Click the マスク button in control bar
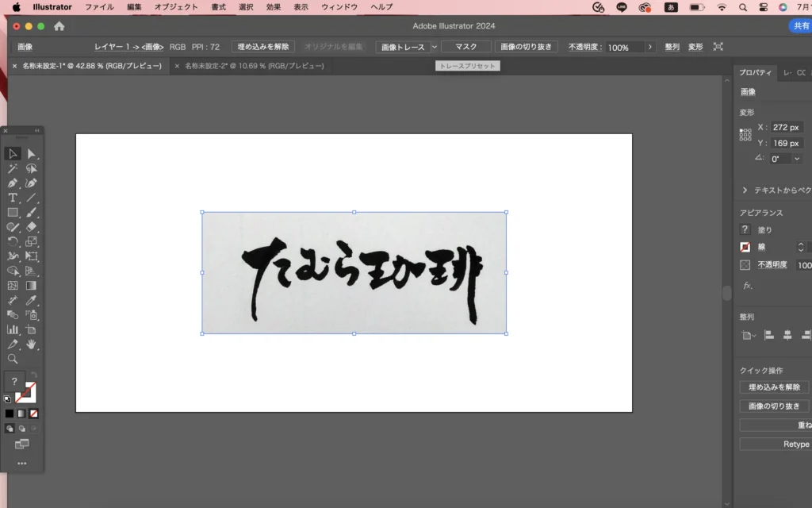The image size is (812, 508). click(465, 48)
